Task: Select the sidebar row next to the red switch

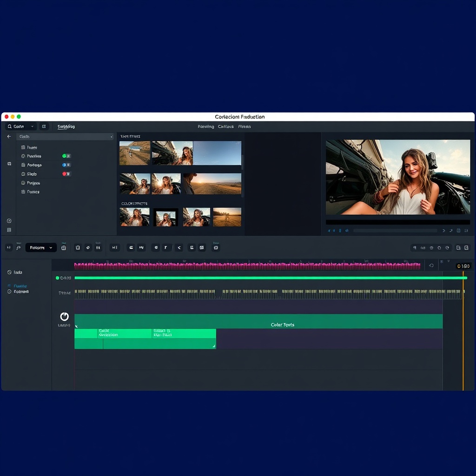Action: 29,174
